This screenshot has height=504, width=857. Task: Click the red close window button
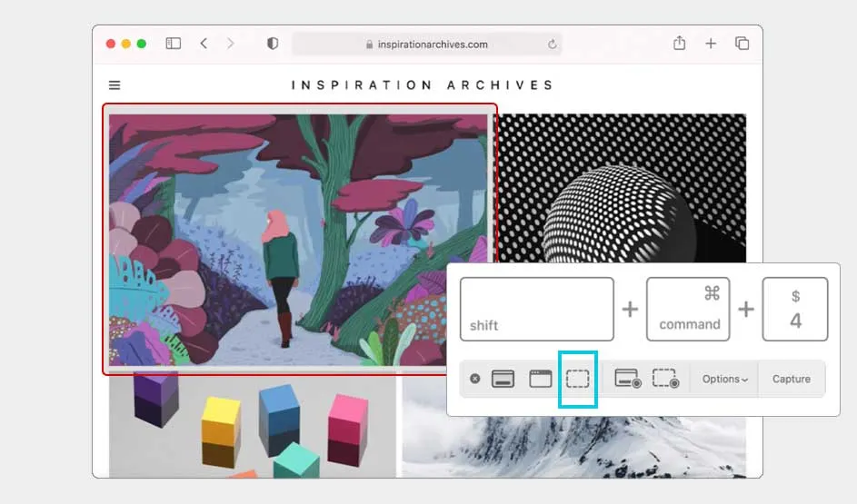[110, 44]
